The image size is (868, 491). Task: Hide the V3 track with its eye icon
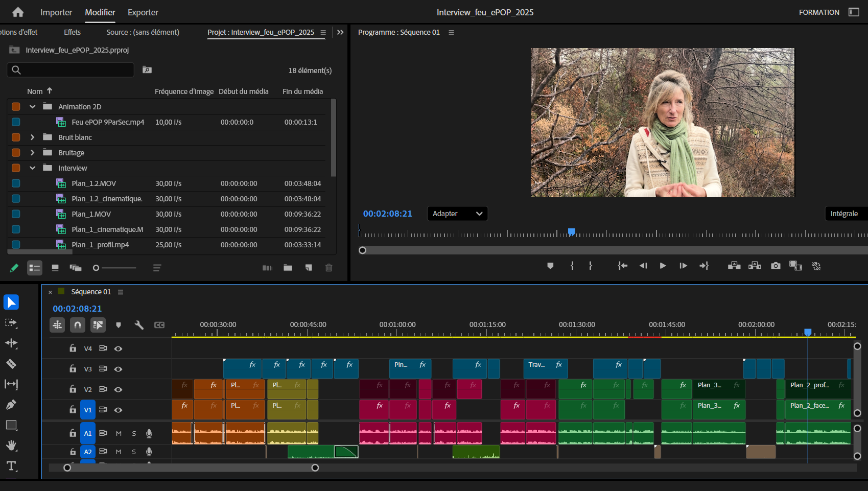coord(118,368)
